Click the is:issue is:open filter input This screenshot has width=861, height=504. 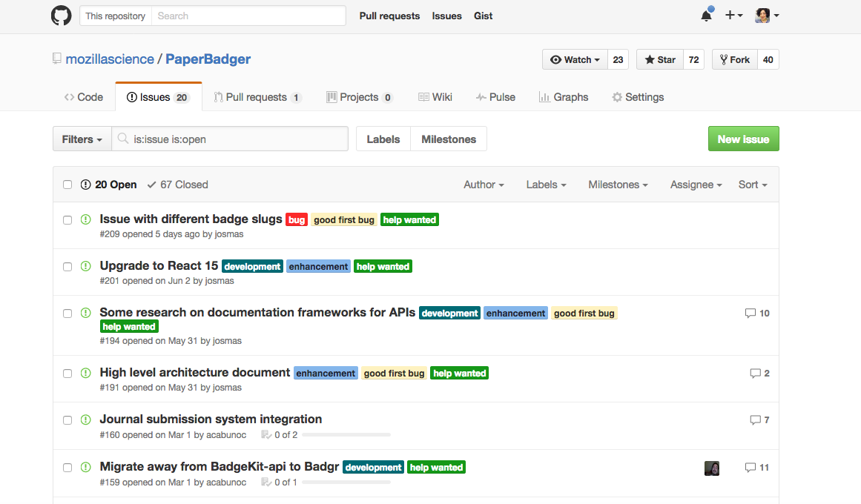[x=230, y=139]
